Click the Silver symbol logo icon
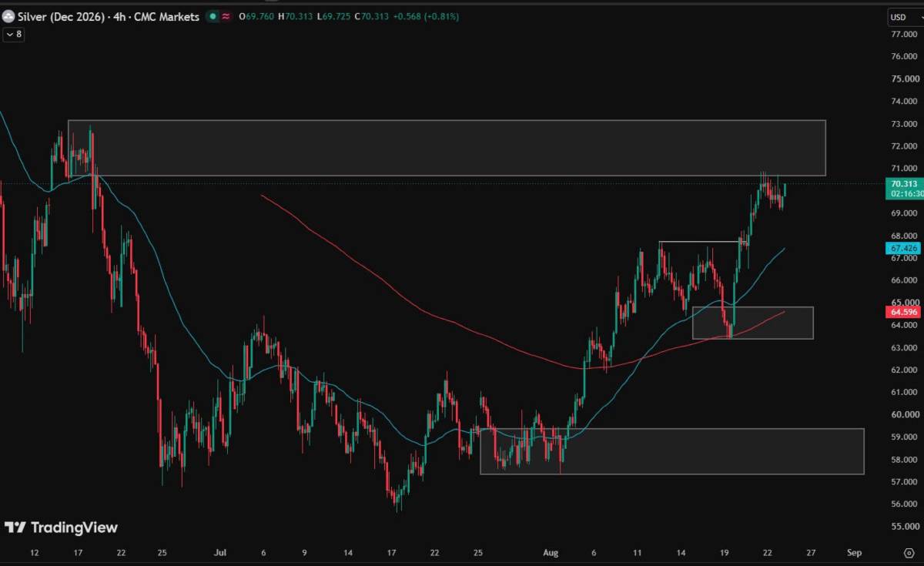This screenshot has width=924, height=566. [9, 16]
